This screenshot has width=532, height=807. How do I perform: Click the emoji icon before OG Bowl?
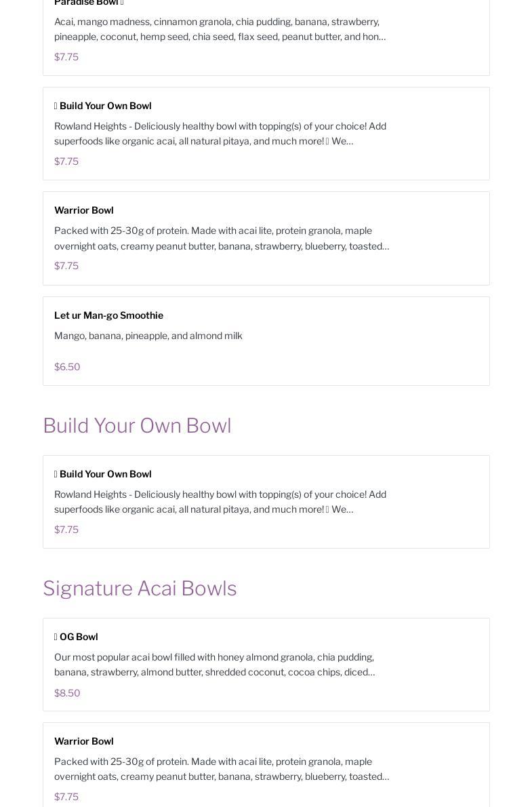[56, 637]
